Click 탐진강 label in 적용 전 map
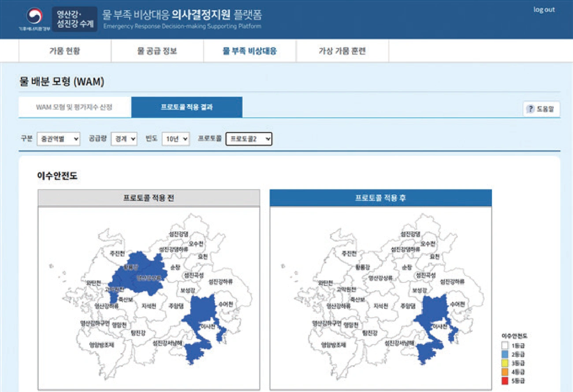Screen dimensions: 573x392 pyautogui.click(x=138, y=333)
